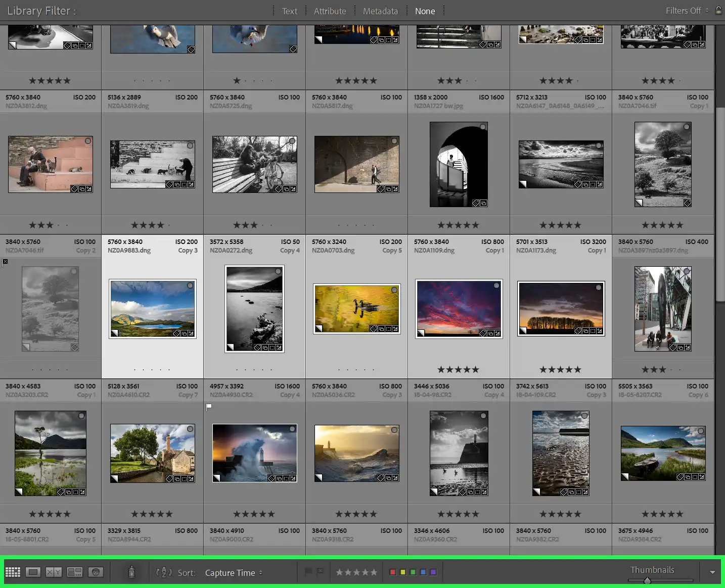This screenshot has width=725, height=588.
Task: Toggle the Library Filter lock icon
Action: tap(718, 10)
